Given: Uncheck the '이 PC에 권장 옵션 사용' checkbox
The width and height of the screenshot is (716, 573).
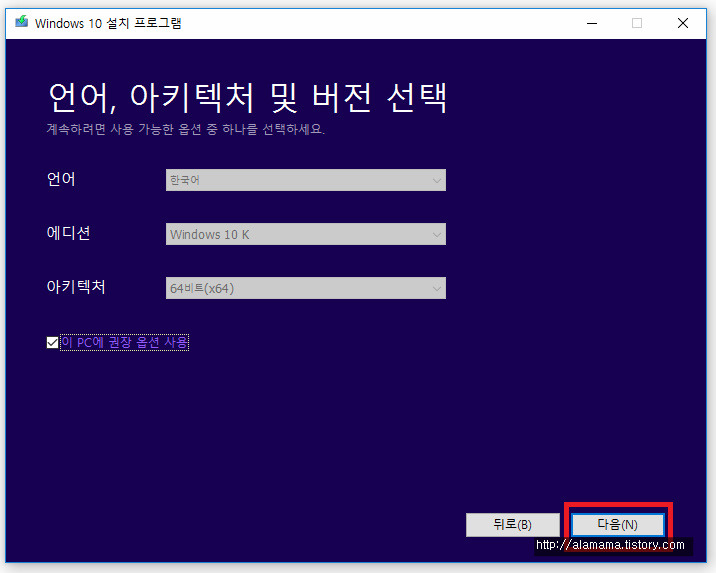Looking at the screenshot, I should [x=53, y=342].
